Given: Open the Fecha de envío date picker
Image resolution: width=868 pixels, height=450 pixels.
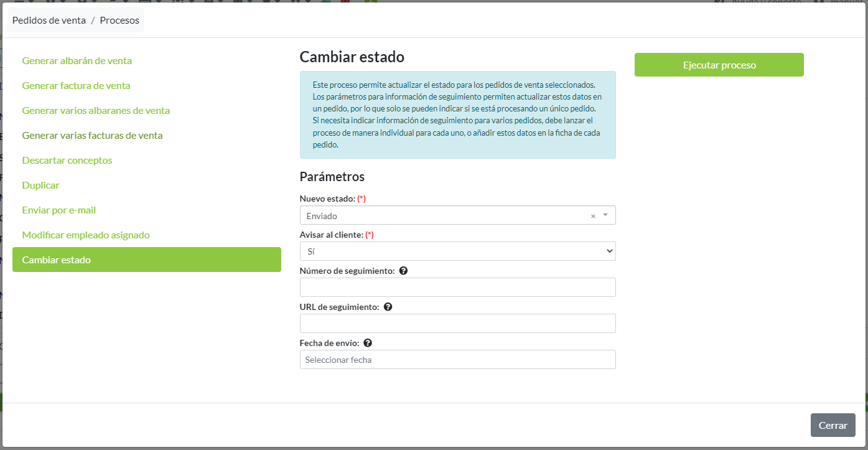Looking at the screenshot, I should coord(457,360).
